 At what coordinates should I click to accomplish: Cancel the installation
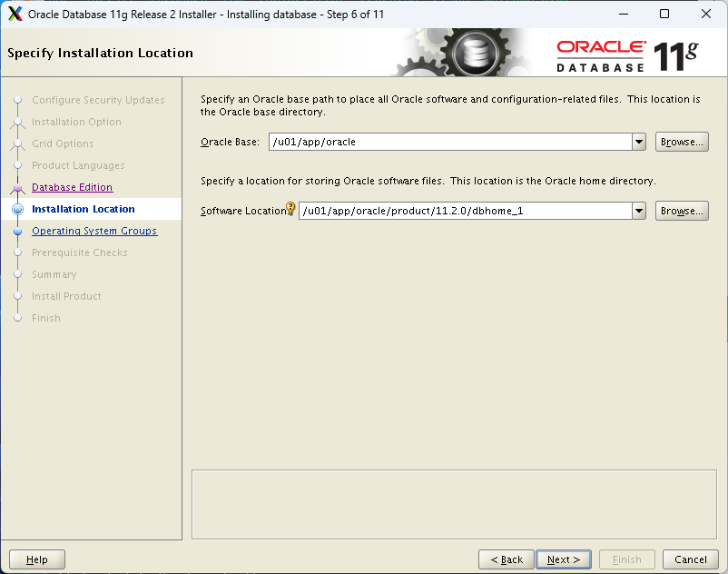point(691,559)
